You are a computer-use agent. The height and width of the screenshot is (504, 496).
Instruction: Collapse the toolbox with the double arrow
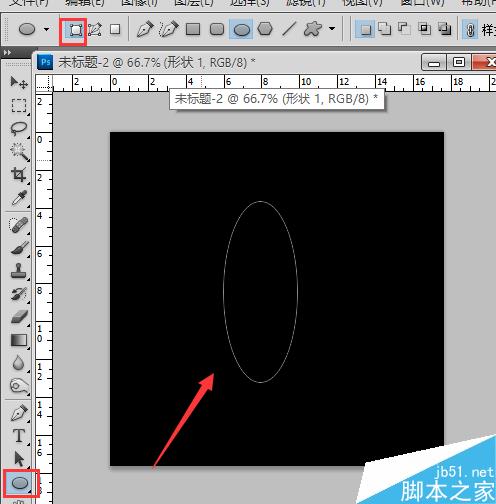pyautogui.click(x=7, y=53)
